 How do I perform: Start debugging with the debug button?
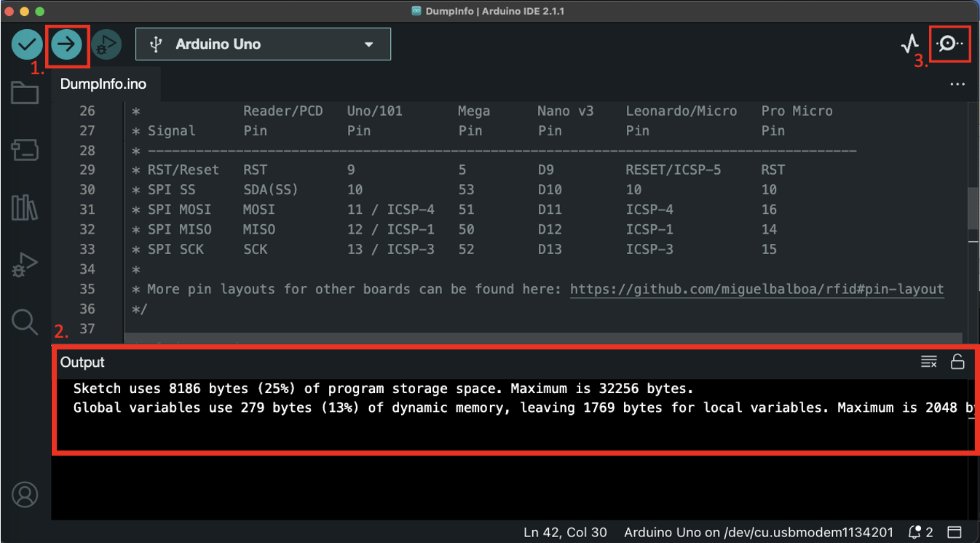[107, 44]
